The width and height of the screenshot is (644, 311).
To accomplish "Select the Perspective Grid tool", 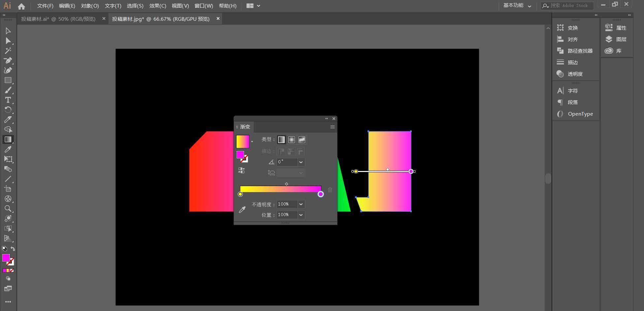I will (8, 238).
